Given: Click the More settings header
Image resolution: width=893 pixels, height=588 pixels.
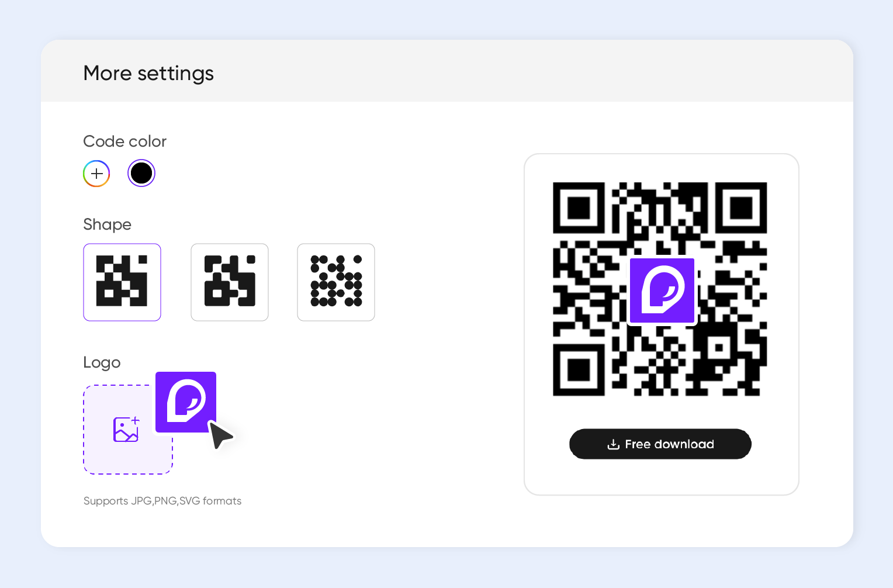Looking at the screenshot, I should tap(148, 74).
